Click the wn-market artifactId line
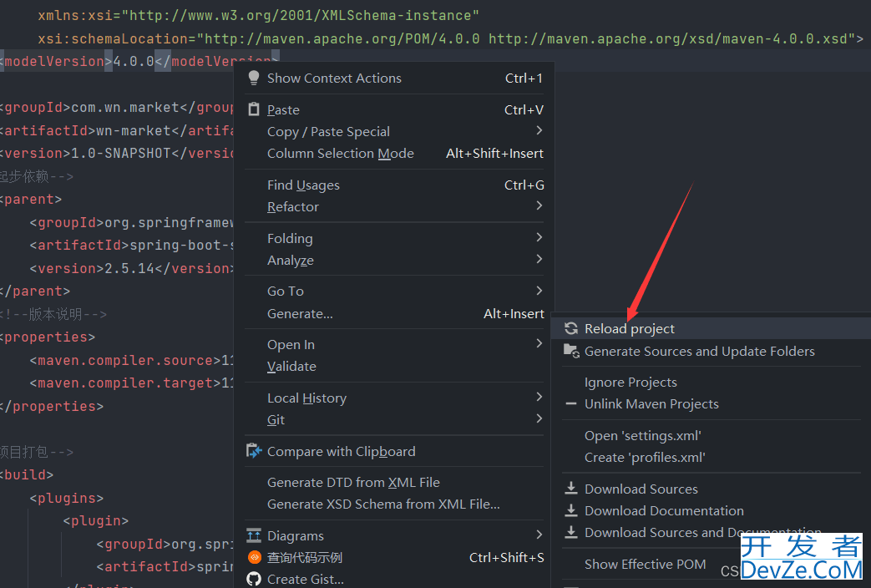871x588 pixels. point(115,130)
